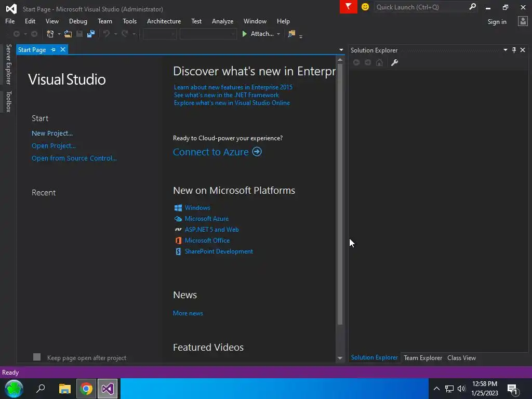
Task: Click the More news link
Action: point(188,313)
